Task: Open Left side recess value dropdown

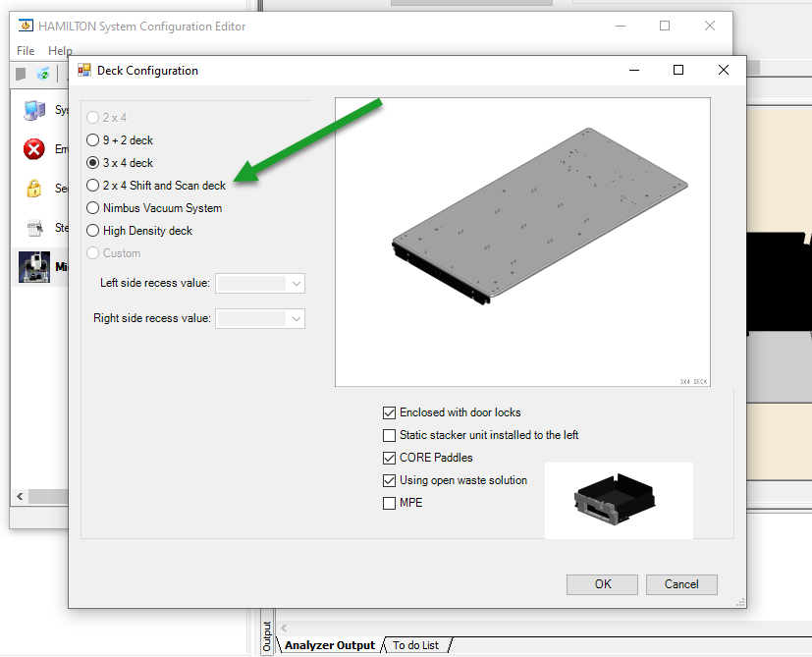Action: tap(260, 284)
